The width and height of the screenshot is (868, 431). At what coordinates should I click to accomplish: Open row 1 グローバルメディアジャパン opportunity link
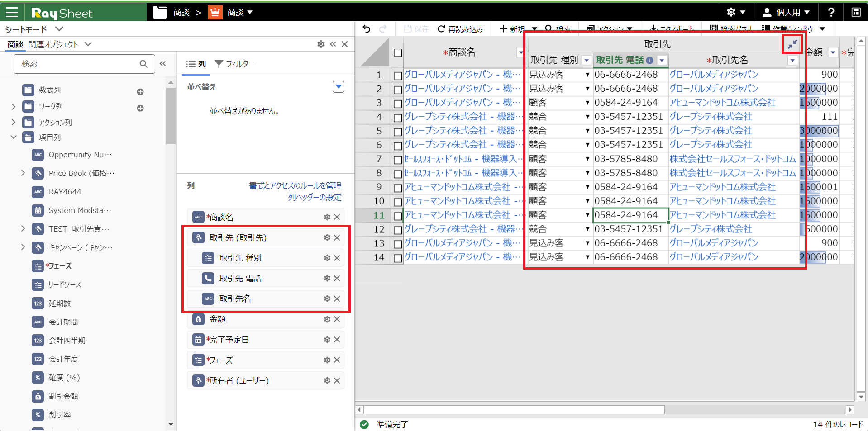[x=462, y=75]
